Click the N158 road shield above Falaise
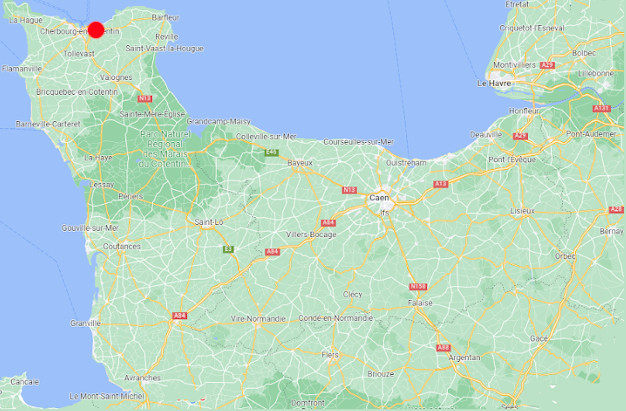The width and height of the screenshot is (626, 411). click(x=418, y=286)
